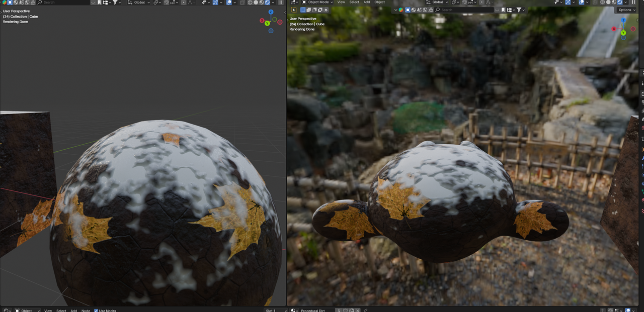
Task: Open Object menu in right viewport header
Action: click(x=380, y=3)
